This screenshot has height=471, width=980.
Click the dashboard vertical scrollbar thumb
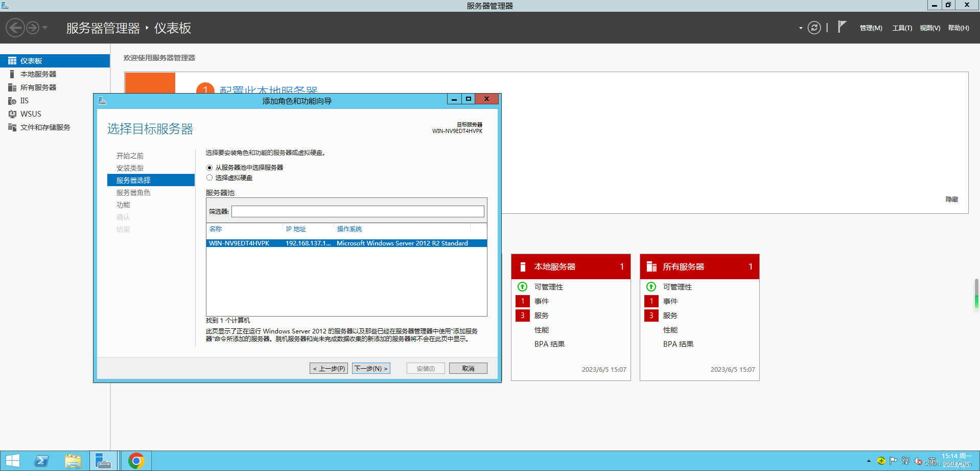point(976,294)
